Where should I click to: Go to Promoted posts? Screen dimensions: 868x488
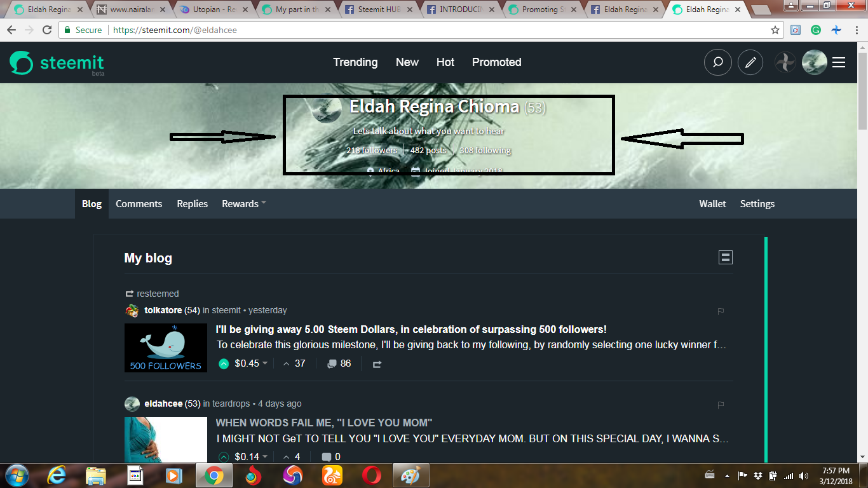pos(496,62)
